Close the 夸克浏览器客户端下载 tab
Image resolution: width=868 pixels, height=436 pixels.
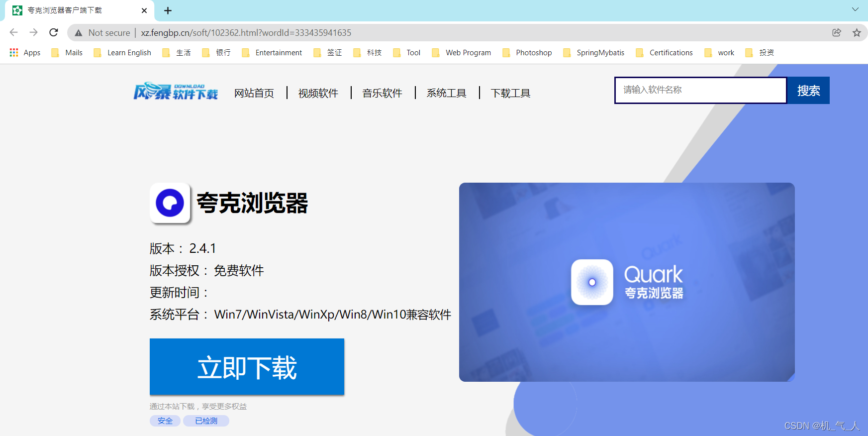[x=144, y=10]
